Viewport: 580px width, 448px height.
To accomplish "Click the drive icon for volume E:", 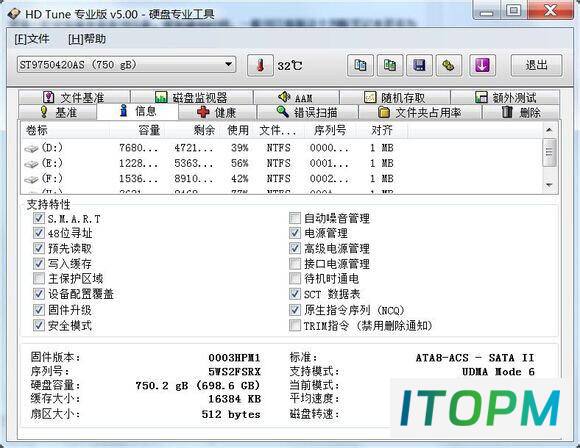I will pos(31,164).
